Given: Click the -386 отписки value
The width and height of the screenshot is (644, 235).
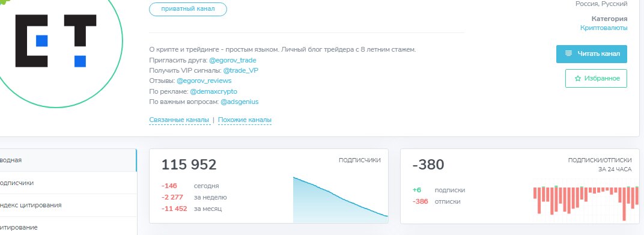Looking at the screenshot, I should click(x=420, y=201).
